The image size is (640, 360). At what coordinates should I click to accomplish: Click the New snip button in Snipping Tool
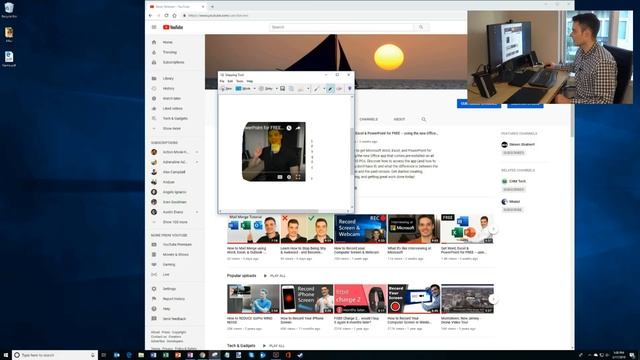point(226,89)
